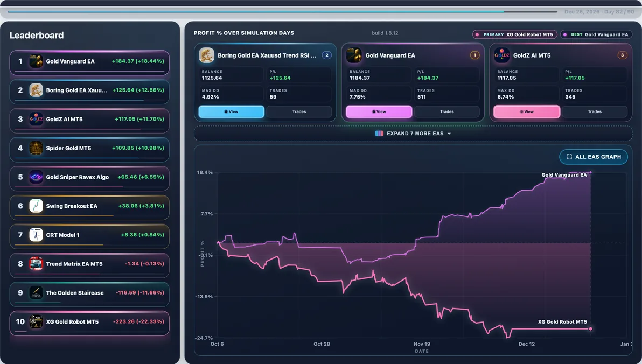The image size is (642, 364).
Task: Click the Gold Vanguard EA chart endpoint marker
Action: (590, 172)
